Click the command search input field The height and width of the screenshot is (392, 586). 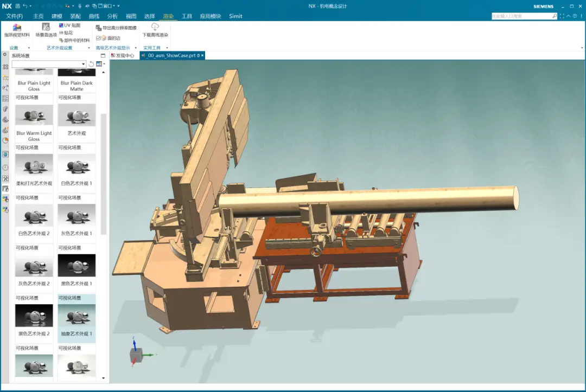[521, 16]
